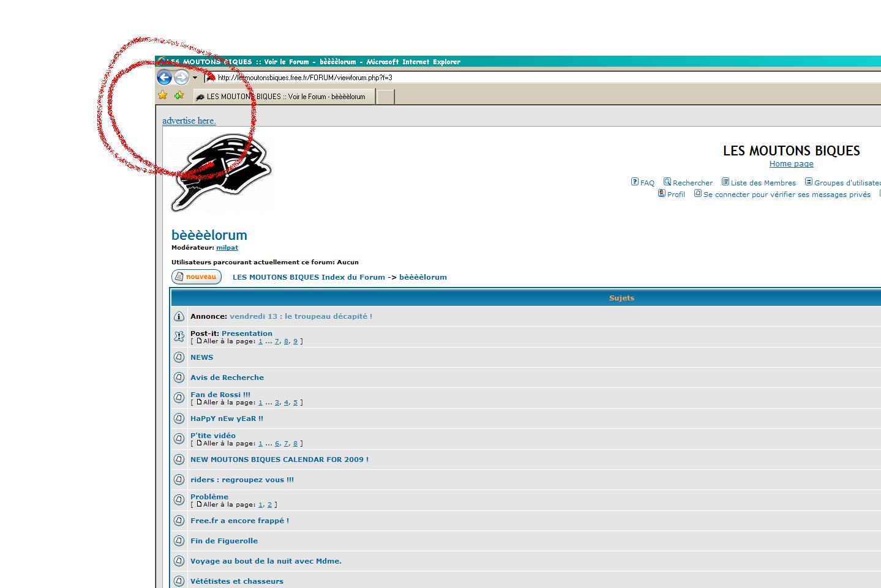Image resolution: width=881 pixels, height=588 pixels.
Task: Click the CALENDAR FOR 2009 topic icon
Action: 179,460
